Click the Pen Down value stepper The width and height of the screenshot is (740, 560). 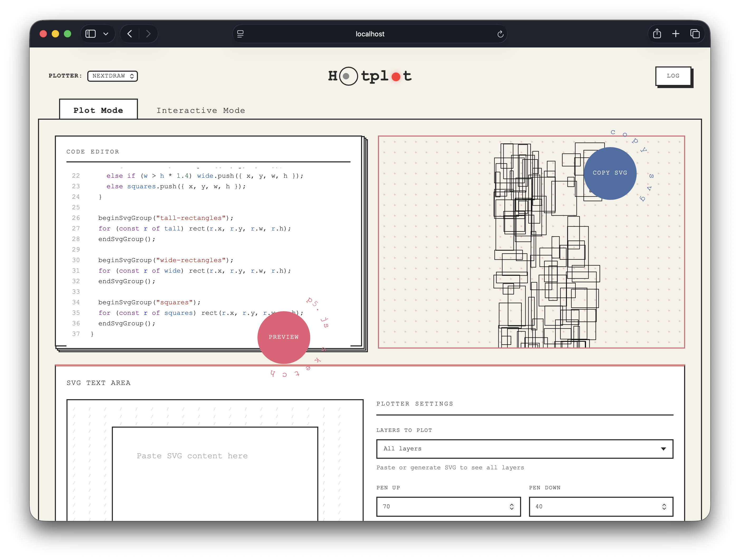pyautogui.click(x=664, y=506)
